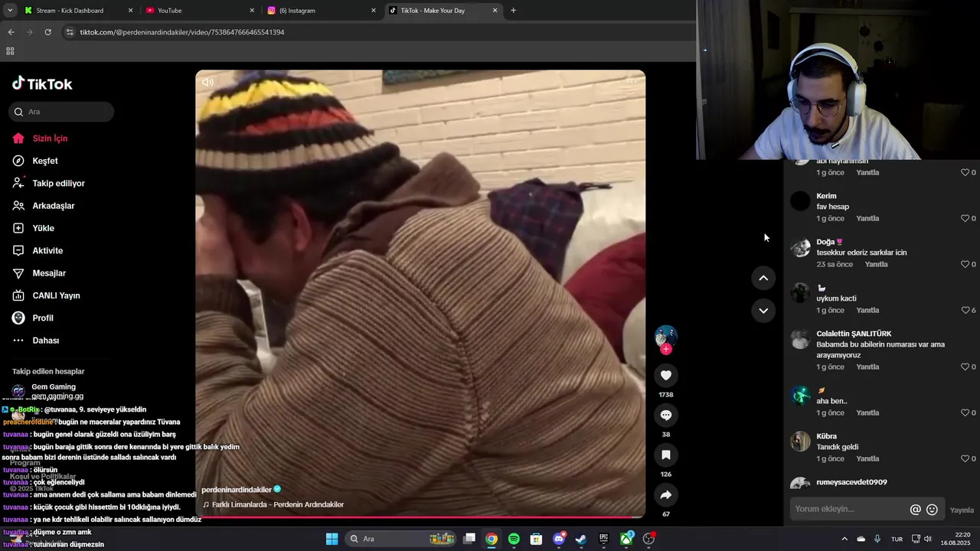Insert mention with @ icon
This screenshot has height=551, width=980.
[x=915, y=510]
